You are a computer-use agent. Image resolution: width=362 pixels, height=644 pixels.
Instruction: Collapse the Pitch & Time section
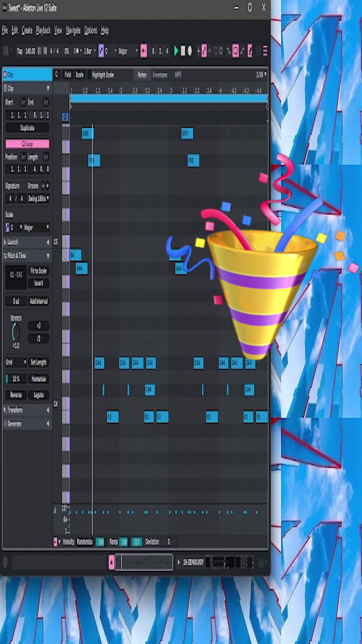point(27,256)
